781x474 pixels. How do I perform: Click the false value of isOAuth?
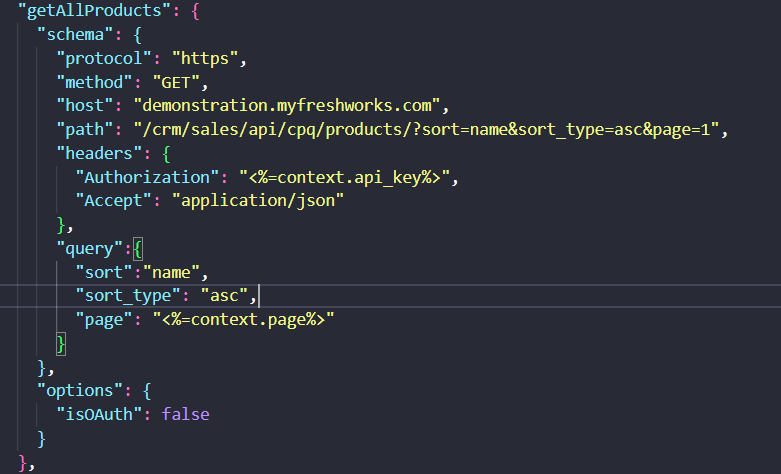coord(185,414)
